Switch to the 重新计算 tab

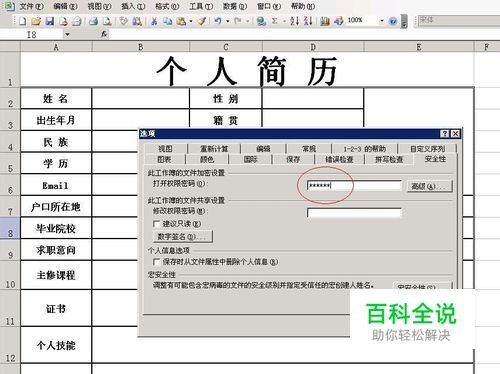(214, 149)
